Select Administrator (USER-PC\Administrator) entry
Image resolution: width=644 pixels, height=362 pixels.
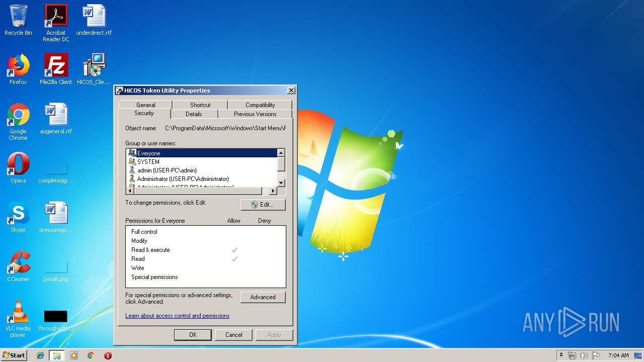click(202, 179)
